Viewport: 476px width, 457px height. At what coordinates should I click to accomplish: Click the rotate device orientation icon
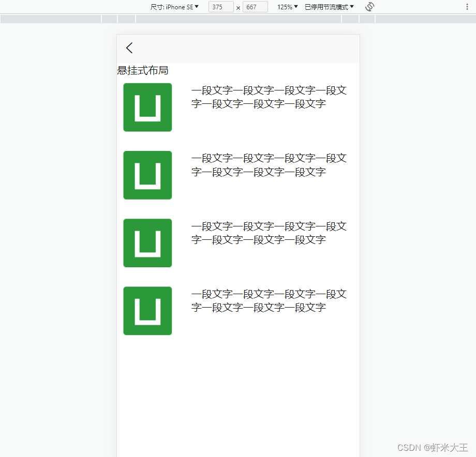click(x=370, y=7)
